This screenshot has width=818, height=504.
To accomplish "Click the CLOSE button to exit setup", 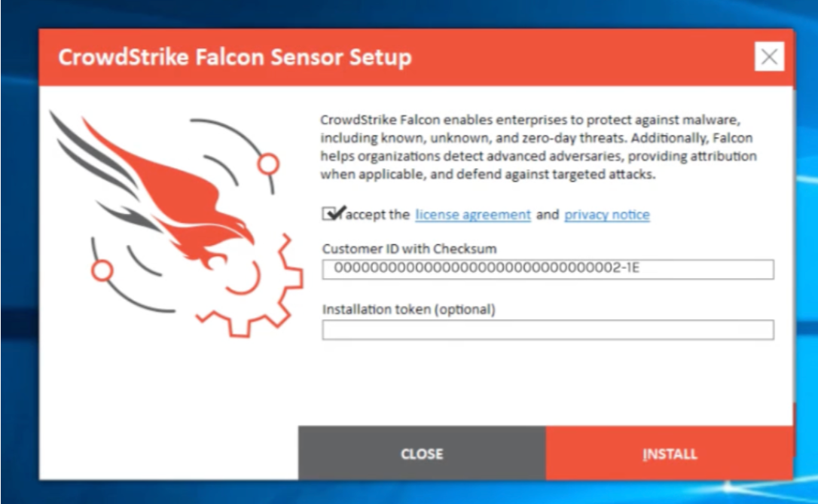I will pyautogui.click(x=421, y=454).
